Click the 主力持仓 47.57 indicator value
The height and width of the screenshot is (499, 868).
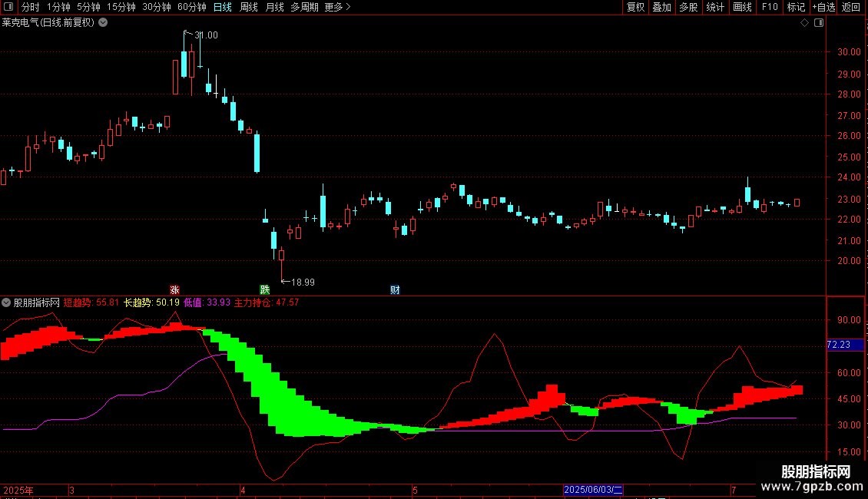point(267,302)
